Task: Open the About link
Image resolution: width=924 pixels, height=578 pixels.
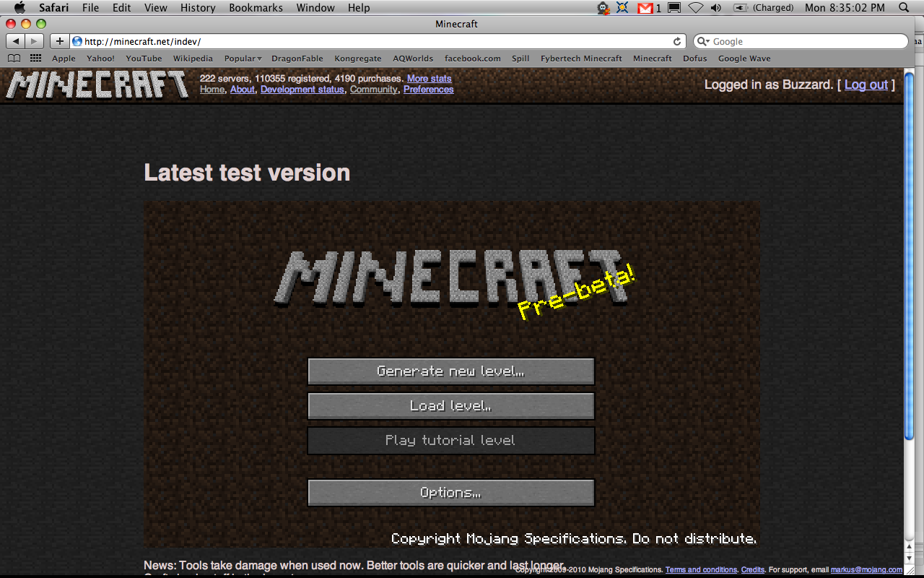Action: point(243,90)
